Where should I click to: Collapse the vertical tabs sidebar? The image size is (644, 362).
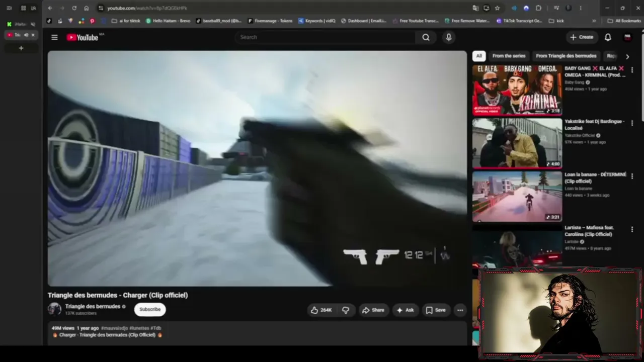tap(9, 8)
